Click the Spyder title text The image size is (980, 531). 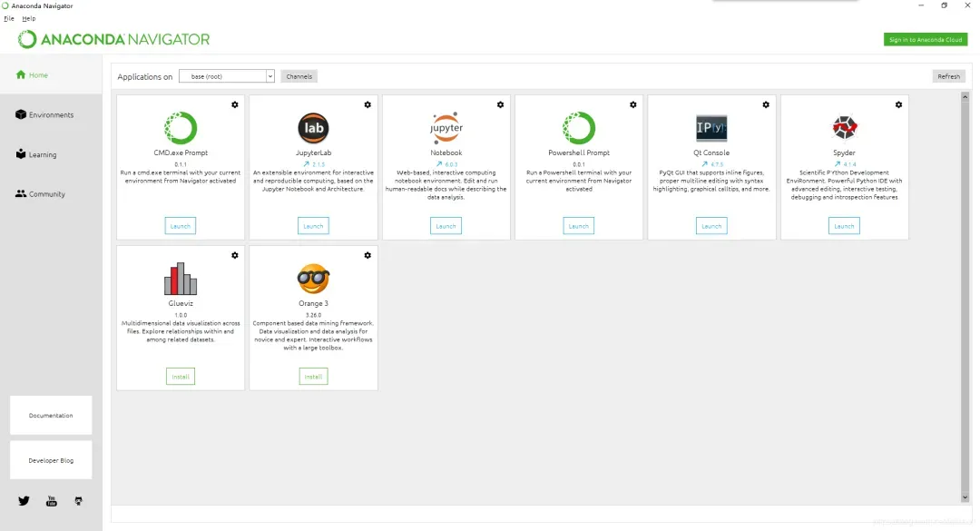(x=845, y=152)
